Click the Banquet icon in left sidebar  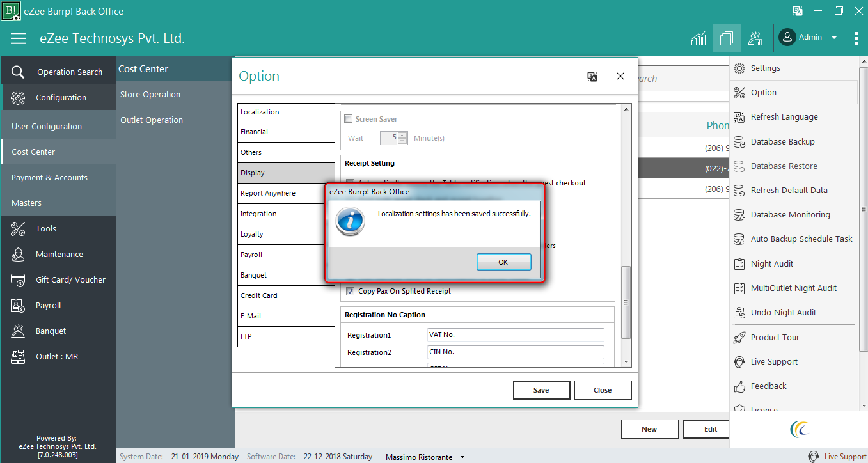pos(18,331)
